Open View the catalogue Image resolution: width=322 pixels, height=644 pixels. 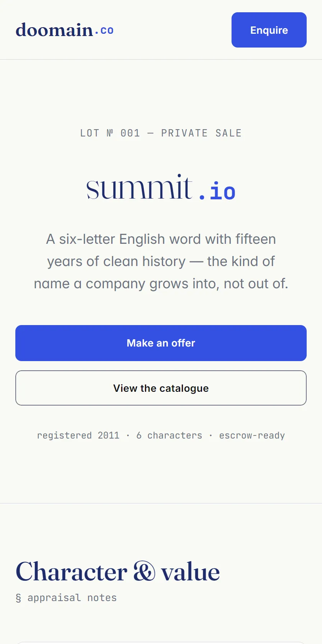(161, 388)
